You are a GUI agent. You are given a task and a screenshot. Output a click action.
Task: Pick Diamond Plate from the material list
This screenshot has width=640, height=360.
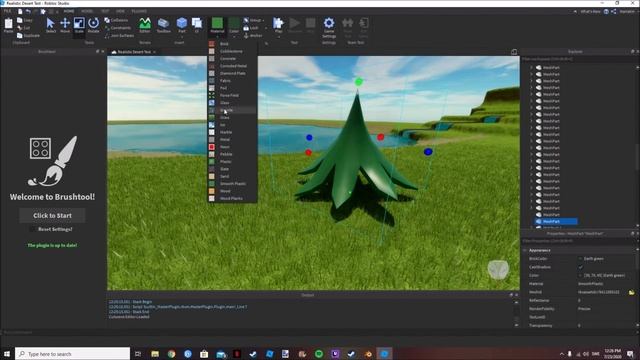(233, 73)
